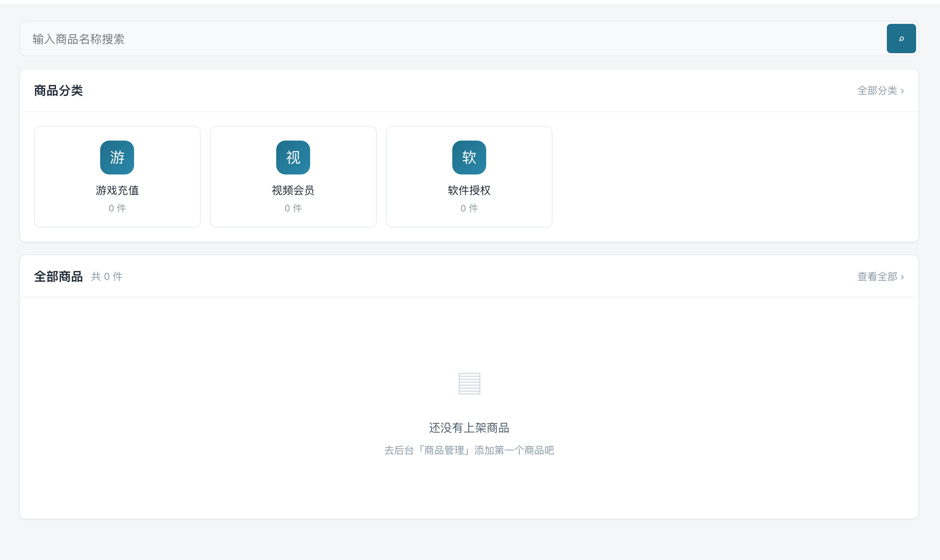Click the 游 category icon
Viewport: 940px width, 560px height.
pos(117,158)
